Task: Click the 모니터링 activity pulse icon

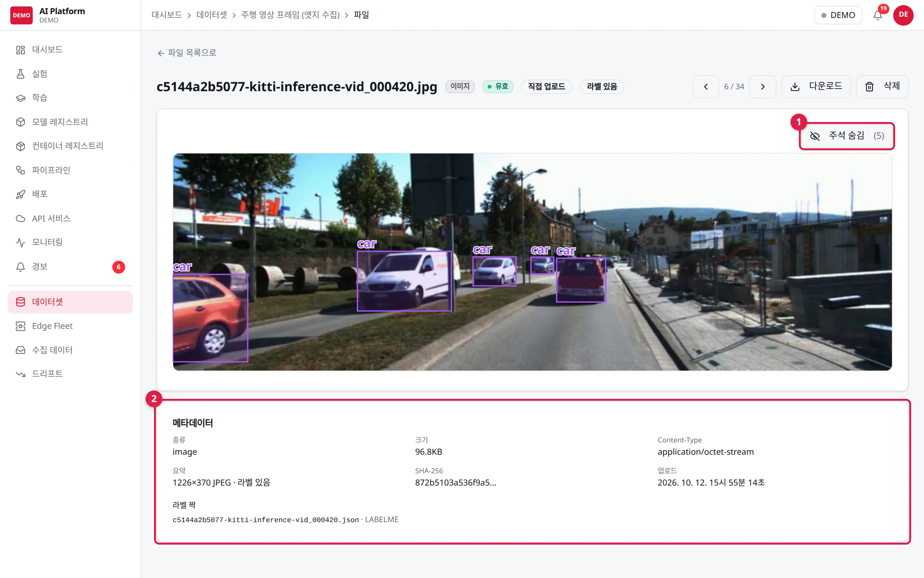Action: coord(21,242)
